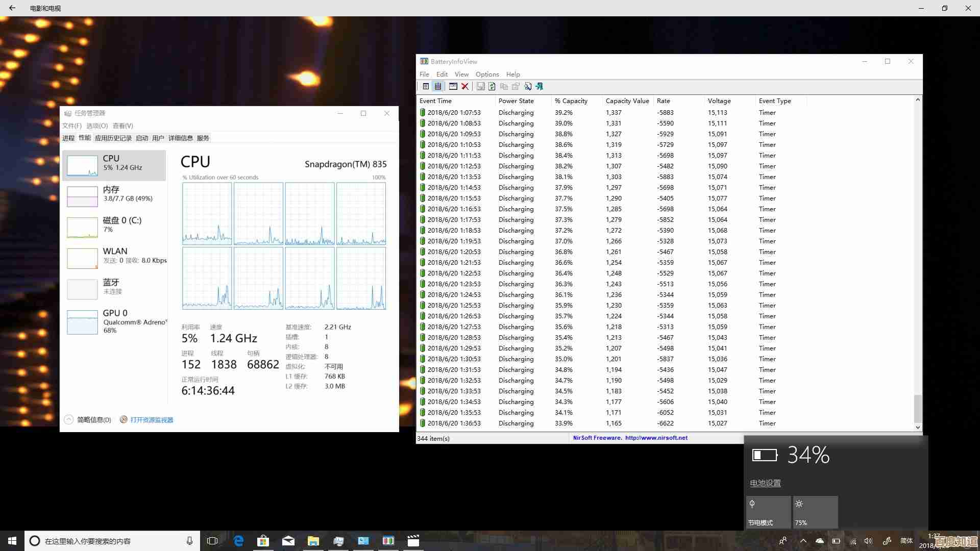The height and width of the screenshot is (551, 980).
Task: Toggle battery saver mode tile
Action: tap(768, 512)
